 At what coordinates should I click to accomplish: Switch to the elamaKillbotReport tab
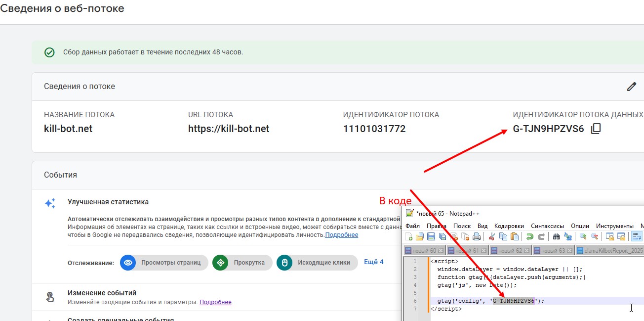610,251
